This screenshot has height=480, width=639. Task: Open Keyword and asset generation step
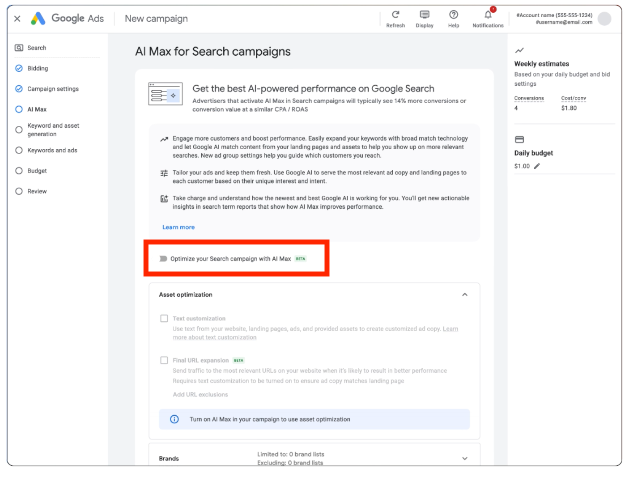point(53,130)
